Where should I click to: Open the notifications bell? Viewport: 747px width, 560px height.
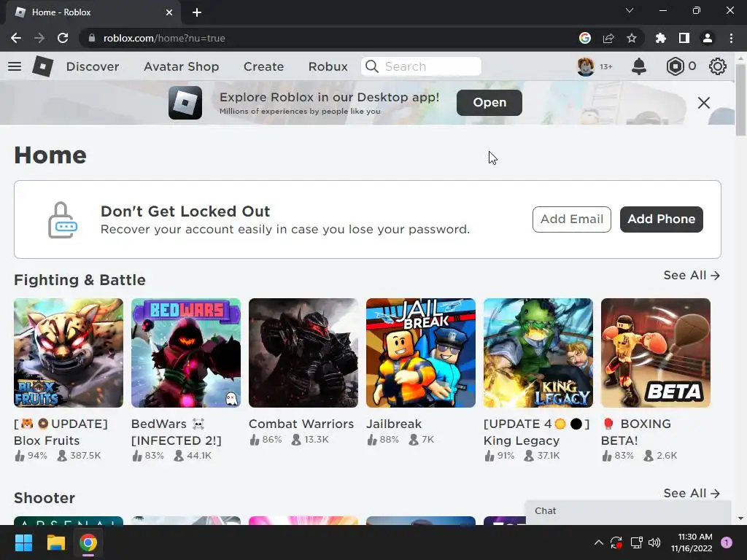(x=639, y=66)
